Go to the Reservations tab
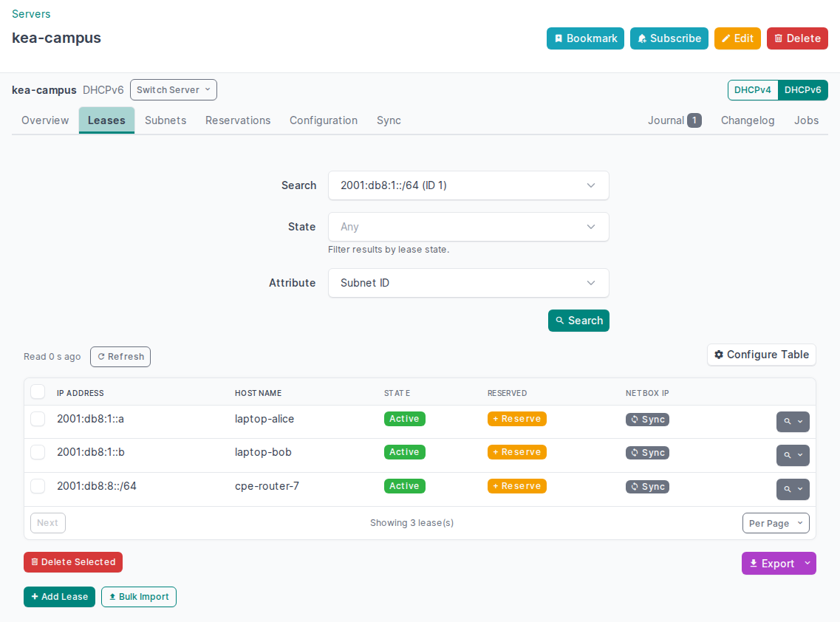 tap(238, 120)
